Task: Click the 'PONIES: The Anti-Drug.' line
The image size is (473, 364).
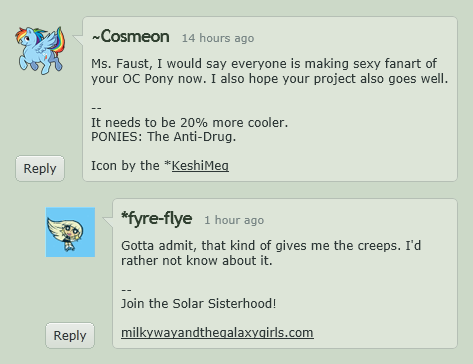Action: click(163, 137)
